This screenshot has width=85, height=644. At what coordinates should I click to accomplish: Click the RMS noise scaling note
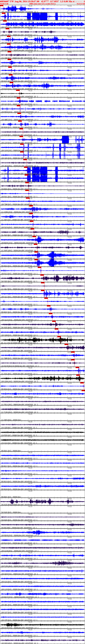(42, 4)
